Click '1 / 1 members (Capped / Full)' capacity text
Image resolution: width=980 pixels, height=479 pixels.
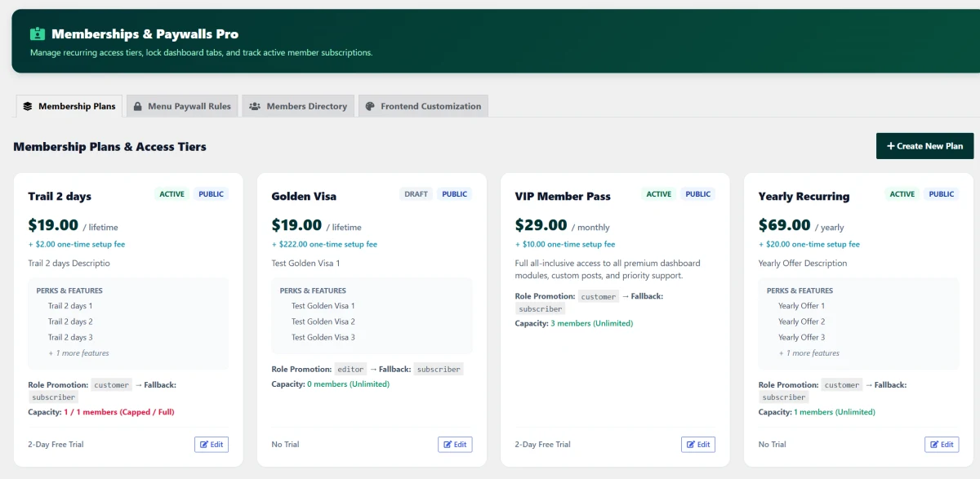coord(119,412)
